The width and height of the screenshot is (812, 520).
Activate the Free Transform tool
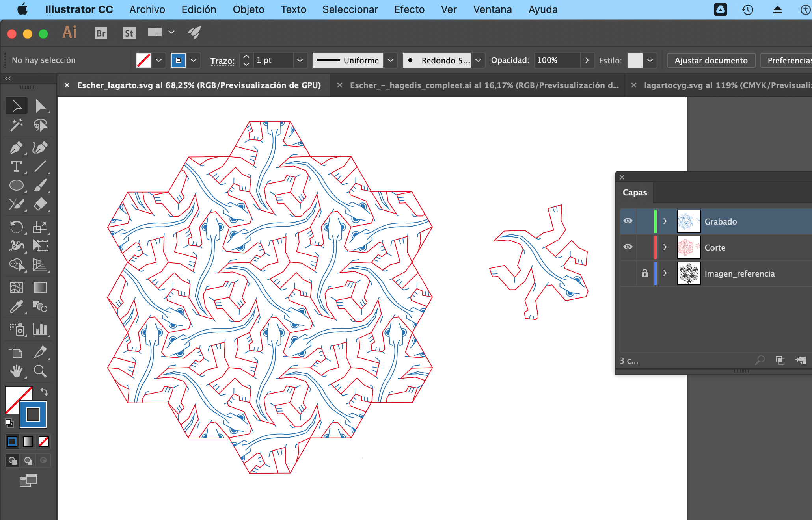coord(40,246)
